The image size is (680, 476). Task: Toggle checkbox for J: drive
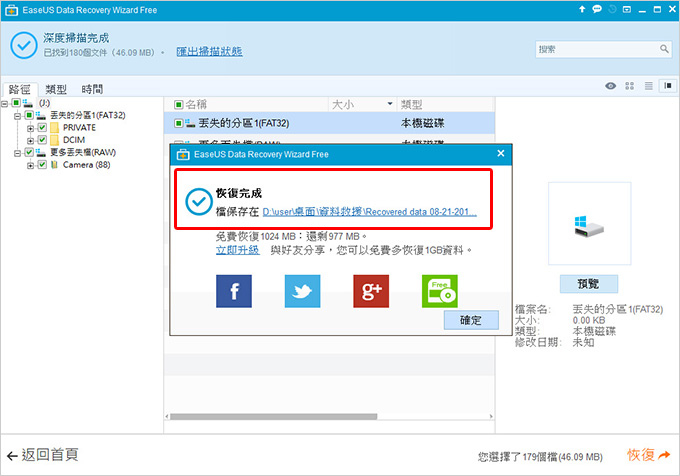pyautogui.click(x=16, y=103)
